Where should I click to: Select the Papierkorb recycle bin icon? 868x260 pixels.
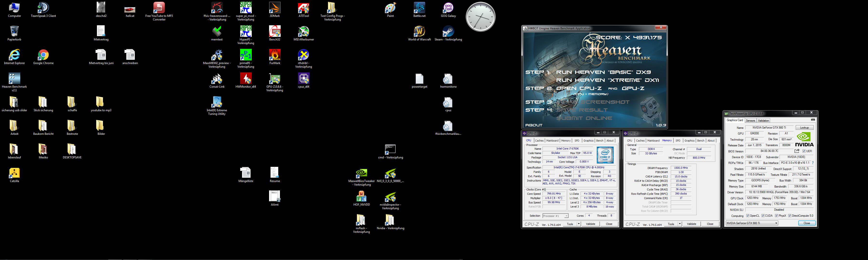point(14,33)
